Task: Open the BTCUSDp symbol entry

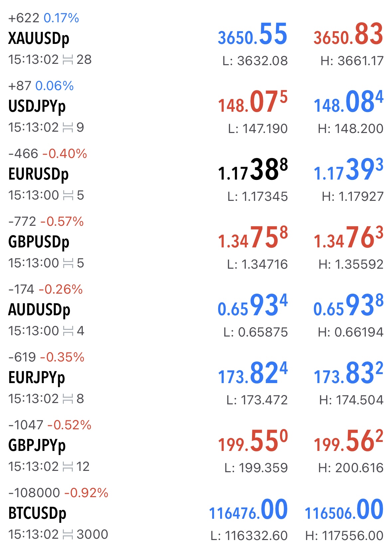Action: 37,513
